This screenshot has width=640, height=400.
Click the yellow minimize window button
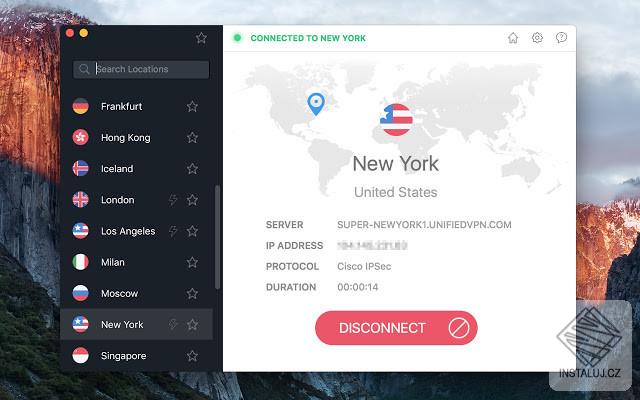click(x=84, y=33)
